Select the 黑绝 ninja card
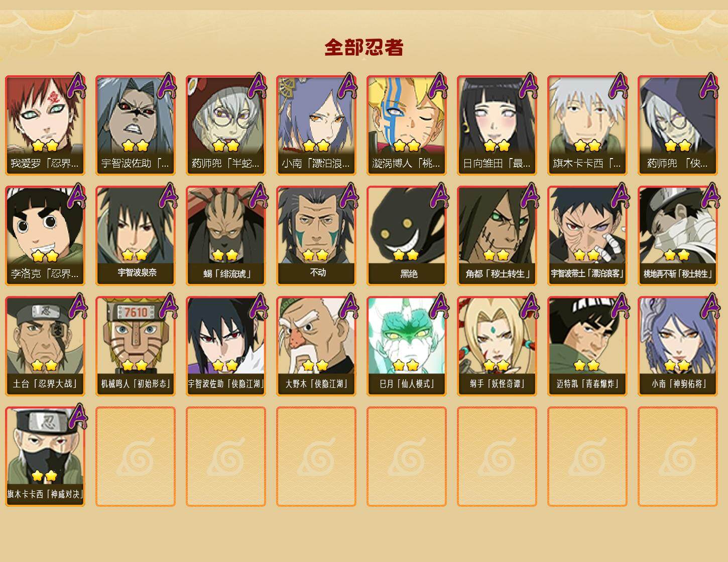Image resolution: width=728 pixels, height=562 pixels. [406, 235]
